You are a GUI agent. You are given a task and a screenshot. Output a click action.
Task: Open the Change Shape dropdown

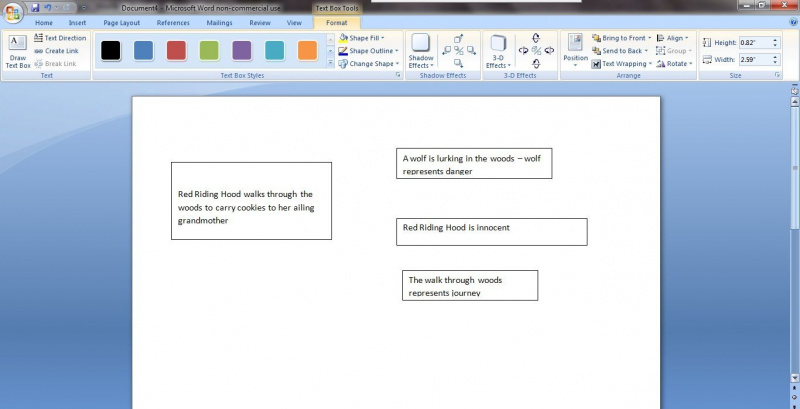(368, 64)
